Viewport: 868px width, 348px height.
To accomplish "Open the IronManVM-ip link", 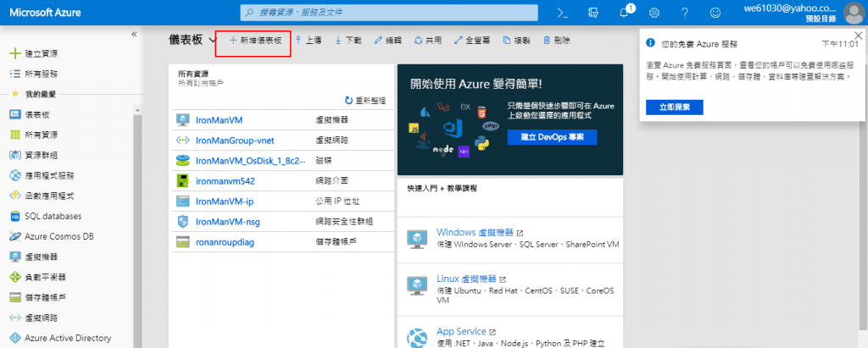I will click(x=225, y=202).
